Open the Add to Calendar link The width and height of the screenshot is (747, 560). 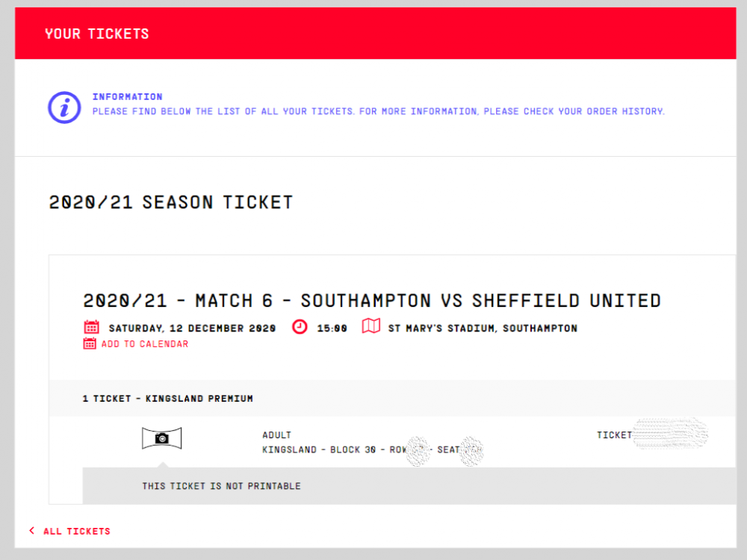coord(145,344)
